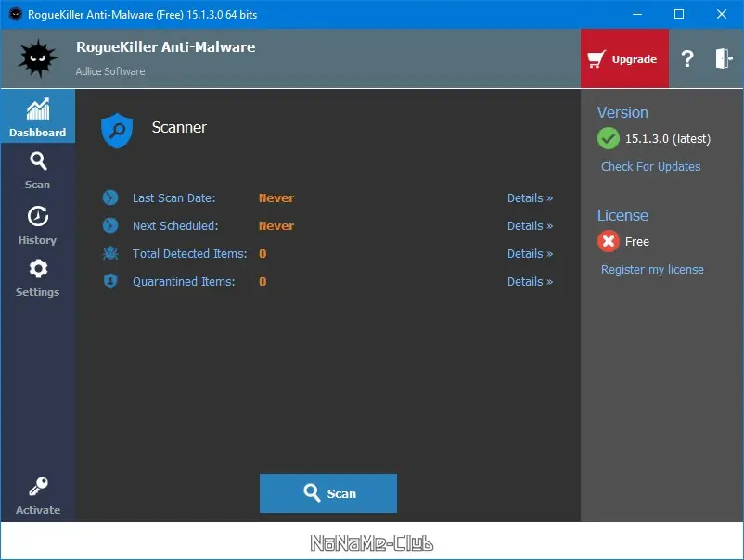Click the 'Version' section heading
Image resolution: width=744 pixels, height=560 pixels.
622,112
